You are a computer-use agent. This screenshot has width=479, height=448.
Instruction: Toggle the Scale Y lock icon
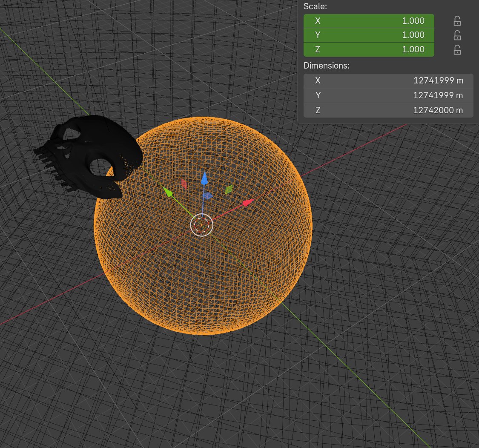[x=457, y=35]
